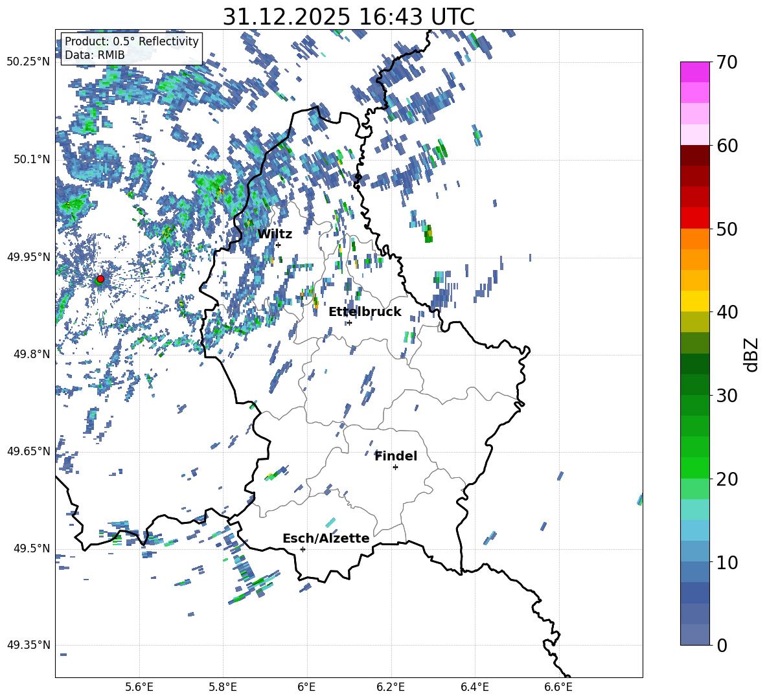
Task: Click the 5.6°E longitude label
Action: click(x=139, y=687)
